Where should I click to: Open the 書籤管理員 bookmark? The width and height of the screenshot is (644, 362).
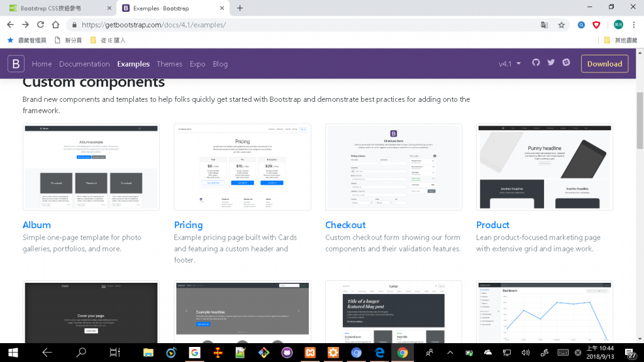click(x=27, y=40)
